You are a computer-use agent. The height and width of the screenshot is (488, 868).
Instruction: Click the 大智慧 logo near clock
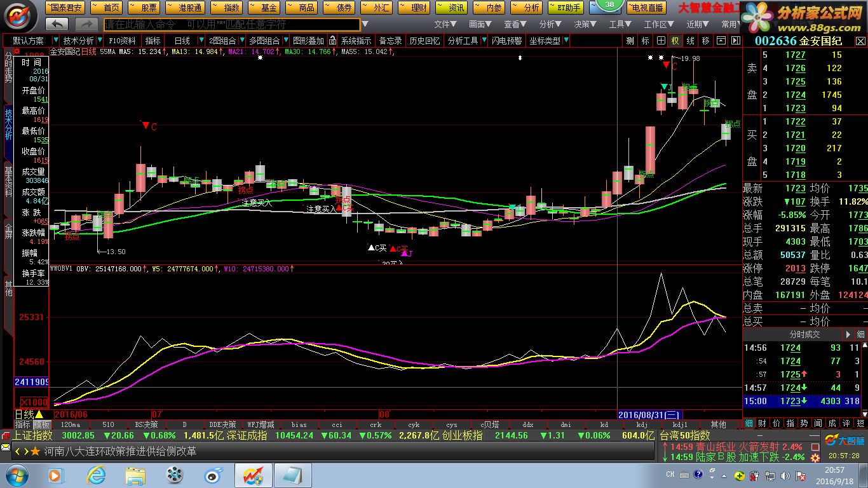click(x=844, y=440)
